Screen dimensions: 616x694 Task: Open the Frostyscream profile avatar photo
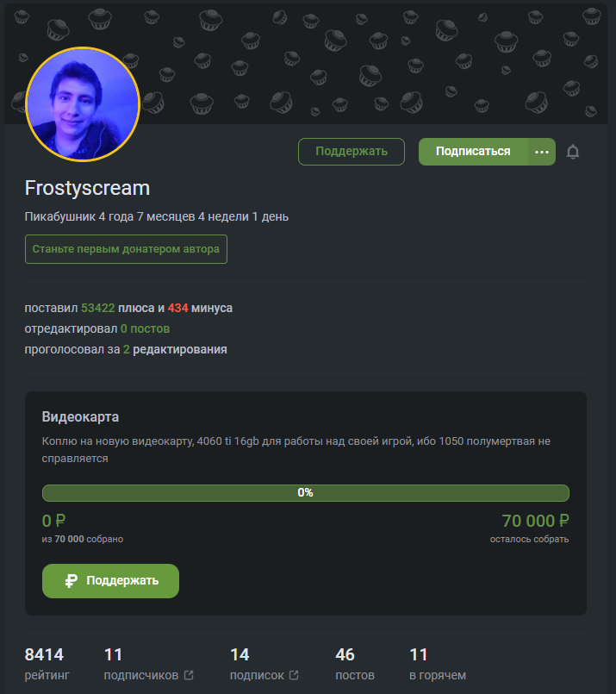83,104
